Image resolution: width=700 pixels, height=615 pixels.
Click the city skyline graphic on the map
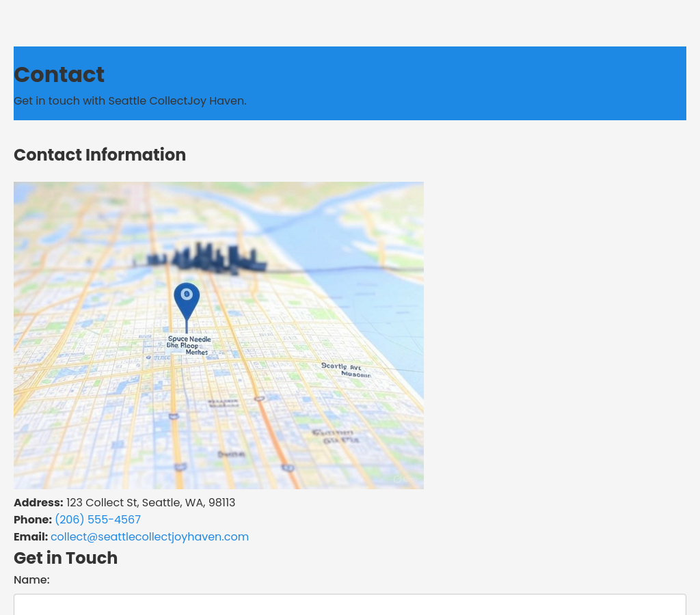pos(205,258)
